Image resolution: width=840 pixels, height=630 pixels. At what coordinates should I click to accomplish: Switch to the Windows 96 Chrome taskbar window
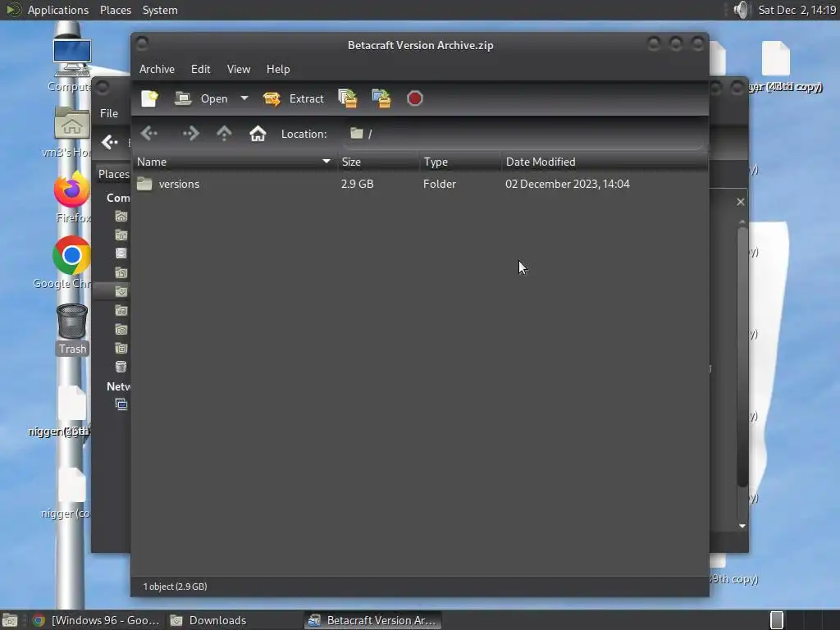click(96, 620)
